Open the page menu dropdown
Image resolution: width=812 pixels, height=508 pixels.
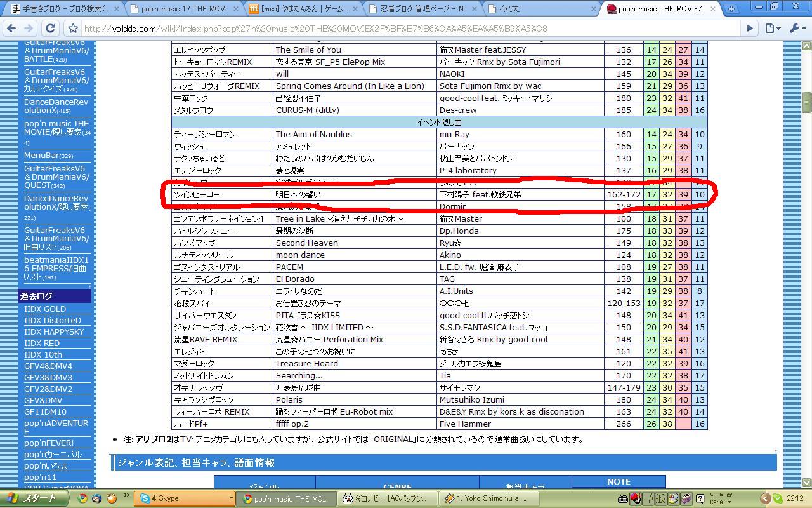[771, 29]
